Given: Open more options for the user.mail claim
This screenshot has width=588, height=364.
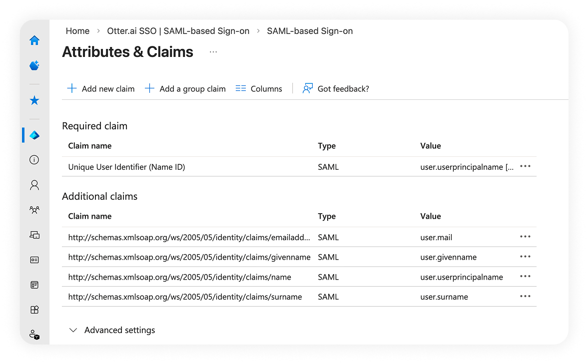Looking at the screenshot, I should [x=525, y=237].
